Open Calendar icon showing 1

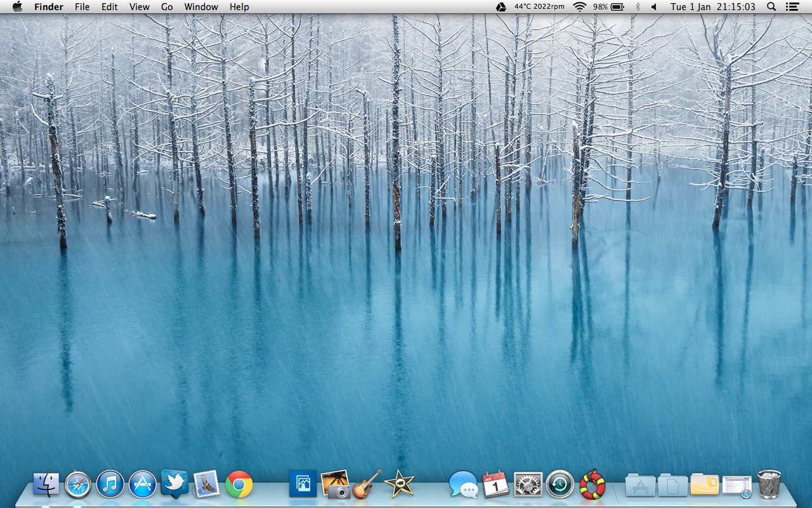pos(495,485)
